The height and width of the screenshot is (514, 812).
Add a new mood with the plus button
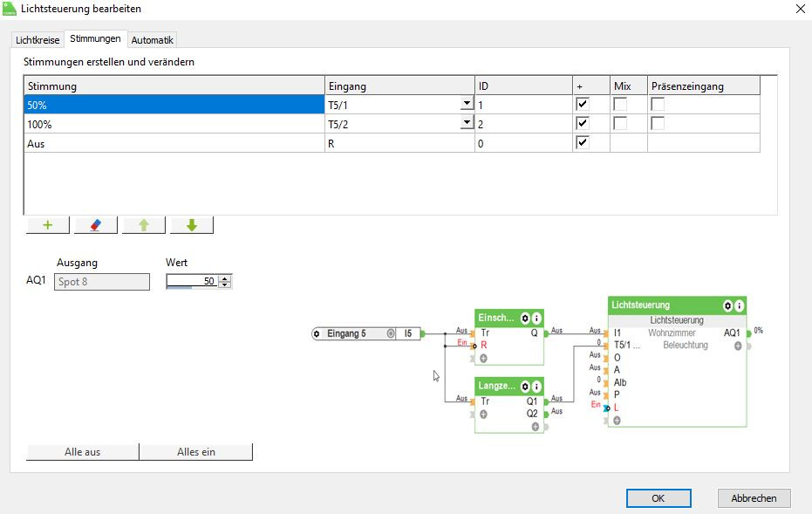[48, 225]
